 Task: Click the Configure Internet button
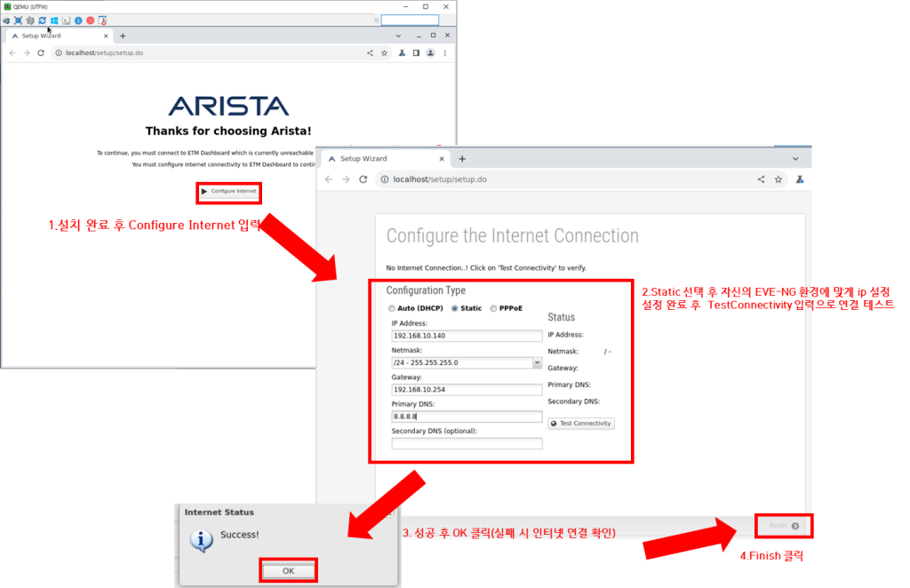pyautogui.click(x=228, y=191)
